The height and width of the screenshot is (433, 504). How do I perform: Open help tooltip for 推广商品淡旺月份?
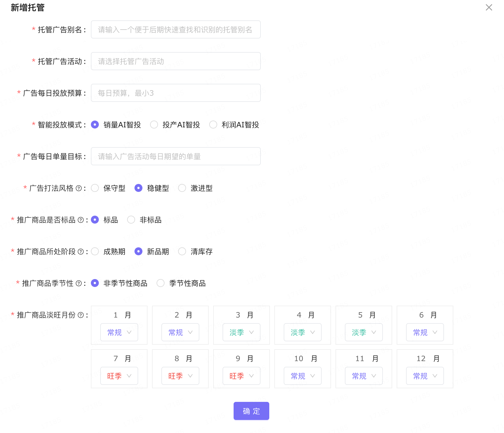click(82, 315)
